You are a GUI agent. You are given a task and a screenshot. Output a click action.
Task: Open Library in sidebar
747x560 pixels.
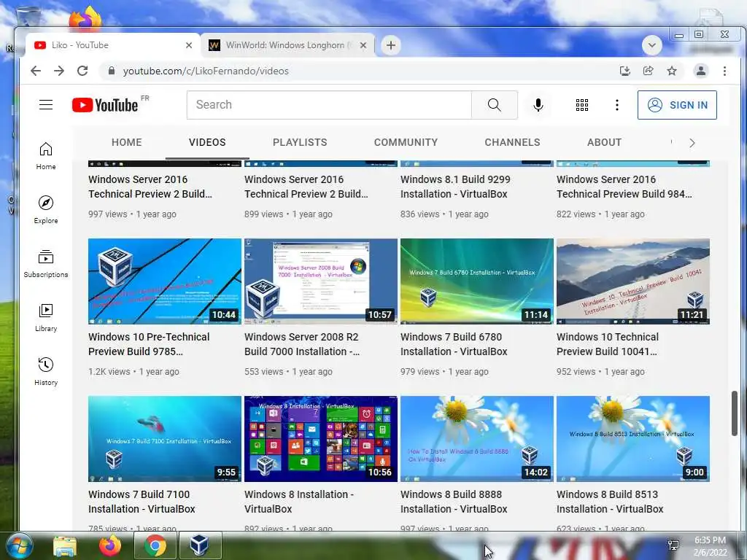[x=46, y=318]
